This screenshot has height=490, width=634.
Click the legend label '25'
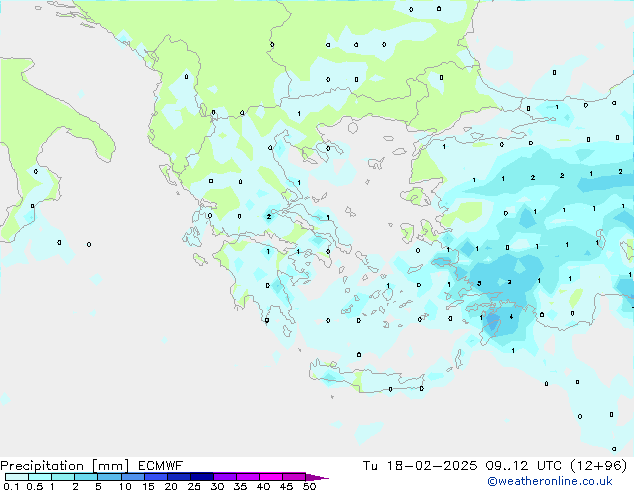tap(194, 486)
